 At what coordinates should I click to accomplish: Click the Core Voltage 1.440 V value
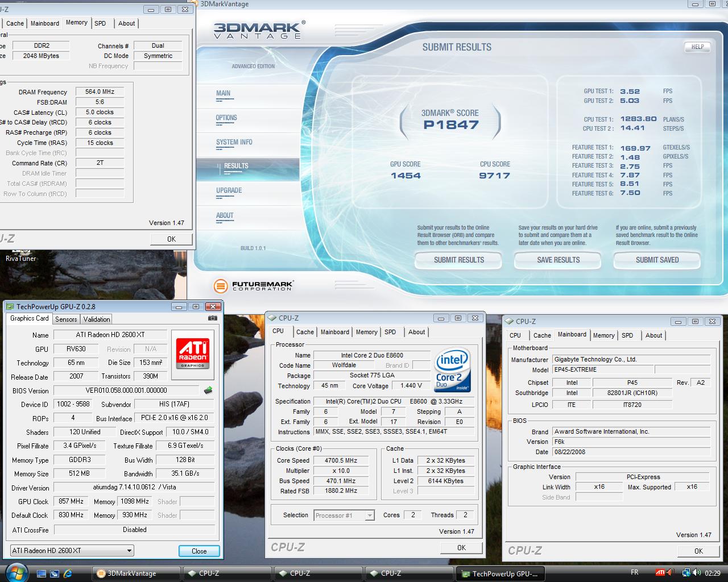pyautogui.click(x=411, y=385)
